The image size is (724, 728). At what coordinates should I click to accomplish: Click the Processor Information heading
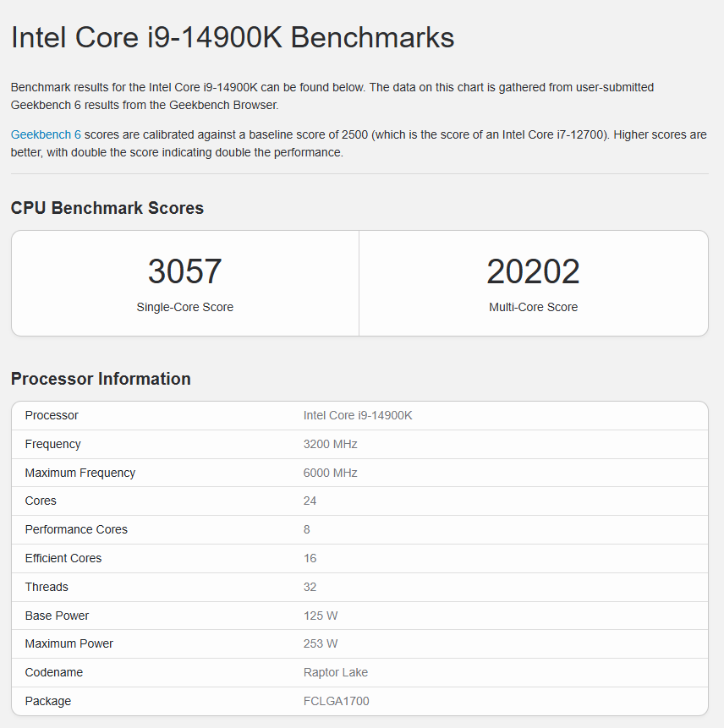click(101, 379)
